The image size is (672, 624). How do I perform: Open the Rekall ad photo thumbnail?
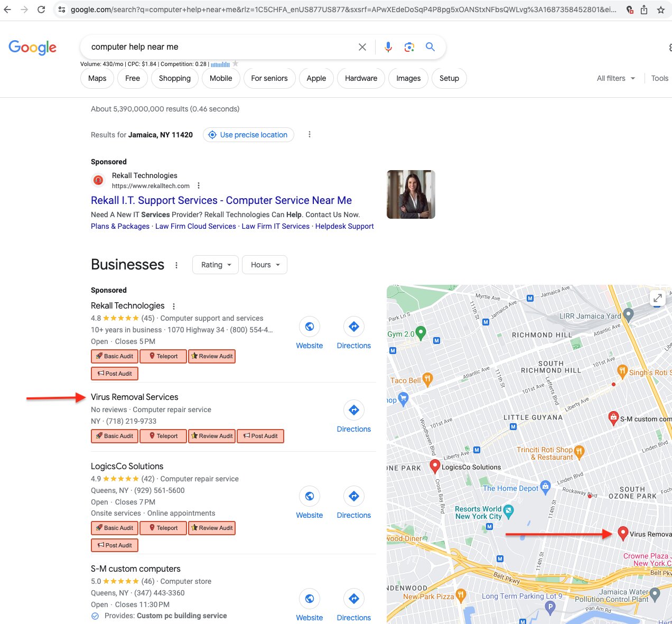(x=411, y=194)
